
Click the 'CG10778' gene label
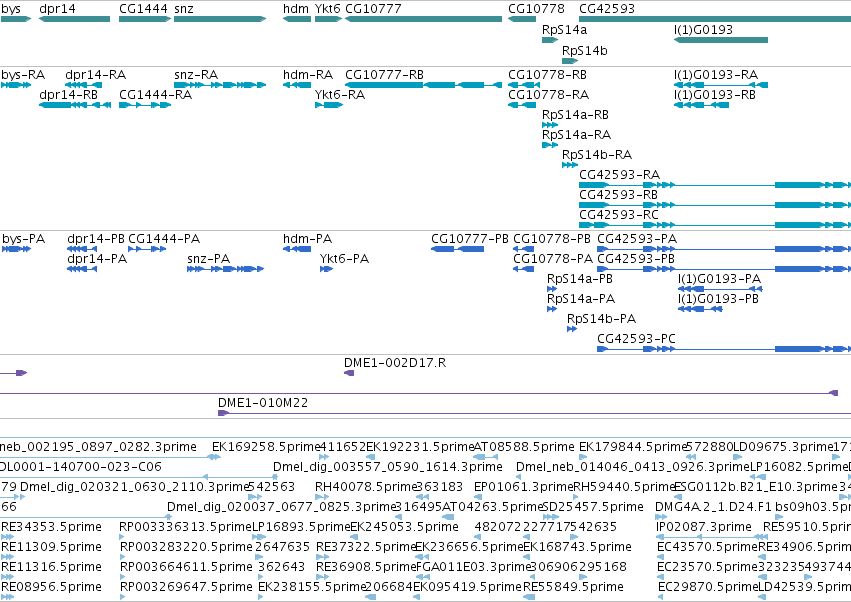[536, 9]
